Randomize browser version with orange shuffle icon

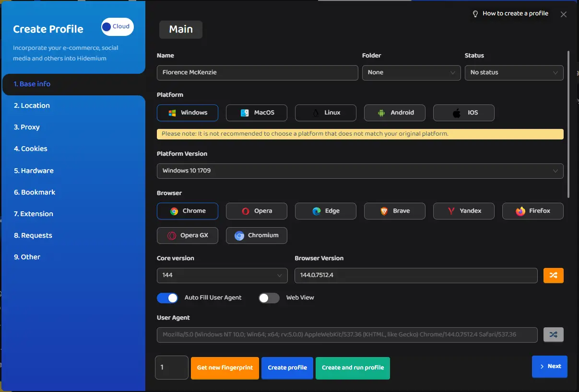(x=553, y=276)
